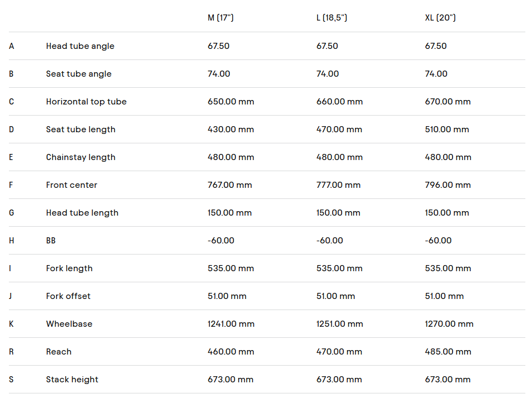Click the 1270.00 mm wheelbase value for XL

click(x=449, y=324)
